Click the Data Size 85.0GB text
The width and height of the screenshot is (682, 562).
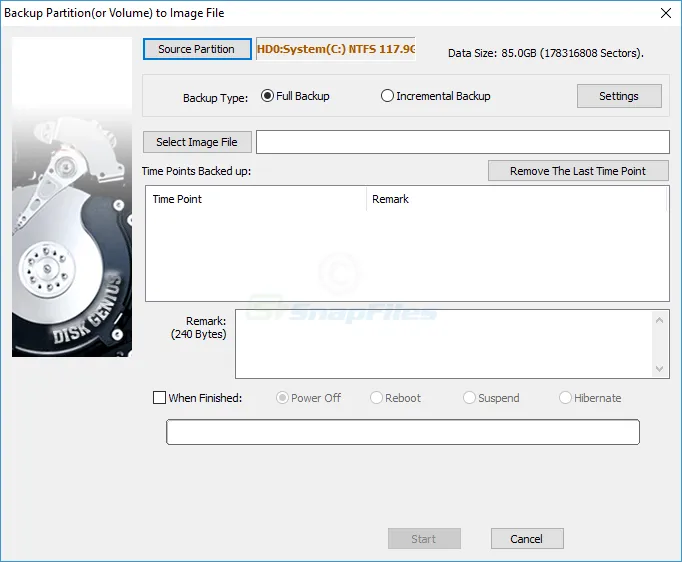point(546,53)
